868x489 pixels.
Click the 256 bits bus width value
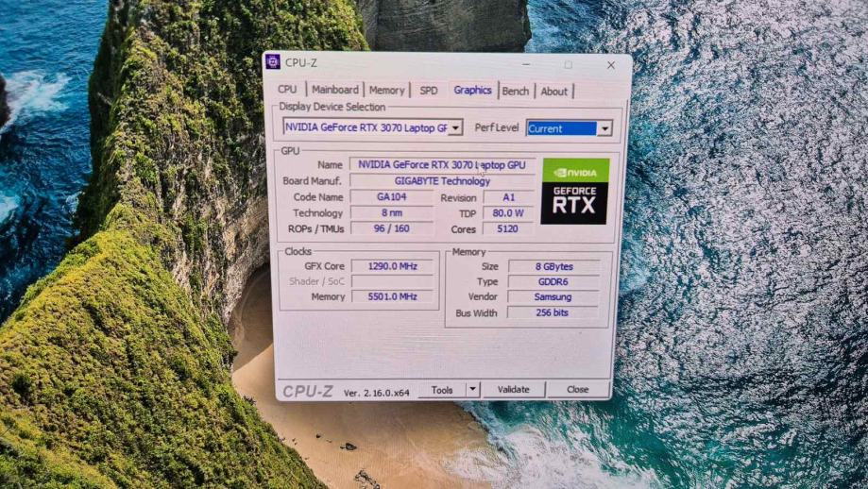553,312
